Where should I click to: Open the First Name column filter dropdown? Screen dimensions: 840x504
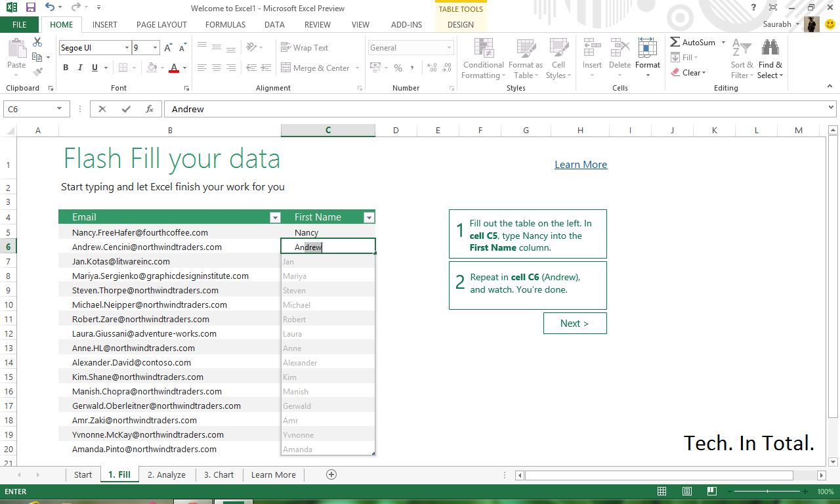point(369,217)
